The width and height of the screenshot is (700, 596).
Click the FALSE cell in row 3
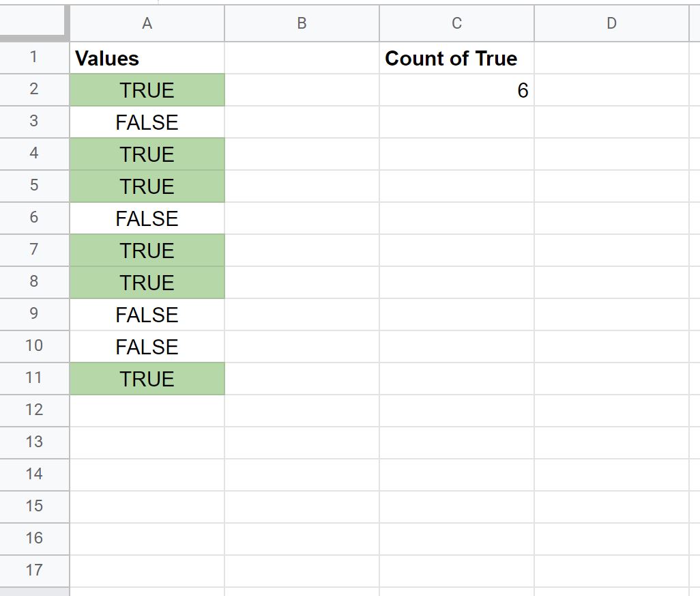[x=146, y=122]
